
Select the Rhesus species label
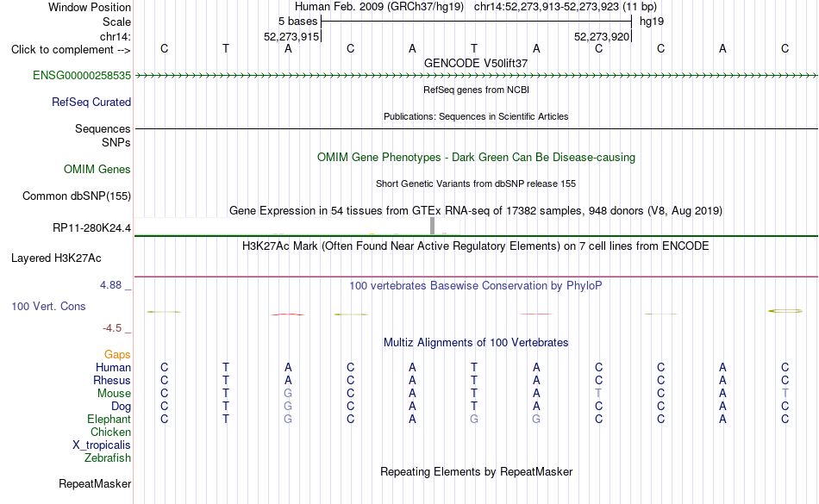tap(112, 381)
